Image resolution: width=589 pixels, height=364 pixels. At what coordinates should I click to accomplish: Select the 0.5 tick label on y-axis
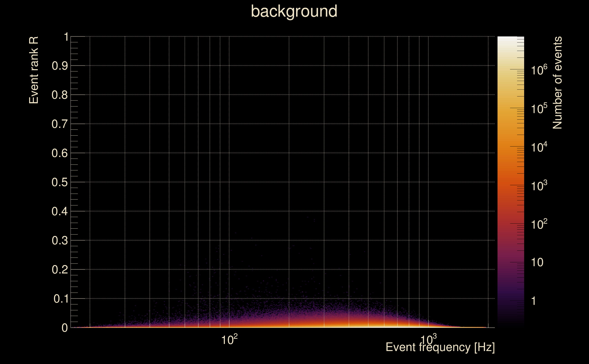[x=59, y=182]
